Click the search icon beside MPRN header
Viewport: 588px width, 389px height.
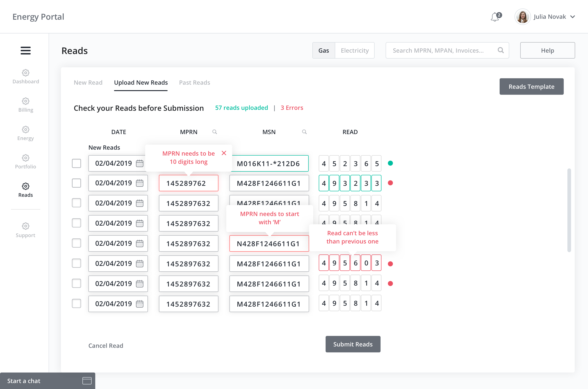215,132
